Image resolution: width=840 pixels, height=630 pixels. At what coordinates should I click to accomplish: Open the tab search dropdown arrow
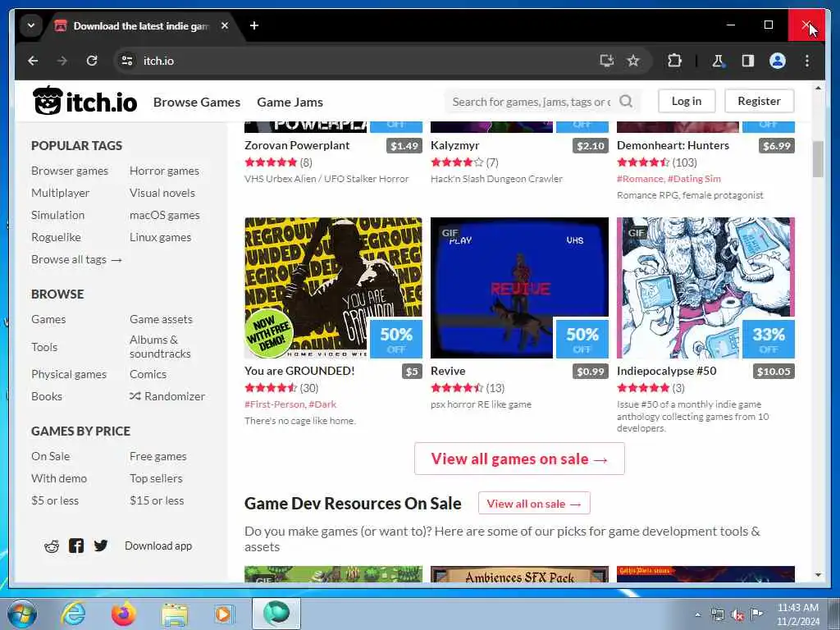(x=31, y=25)
